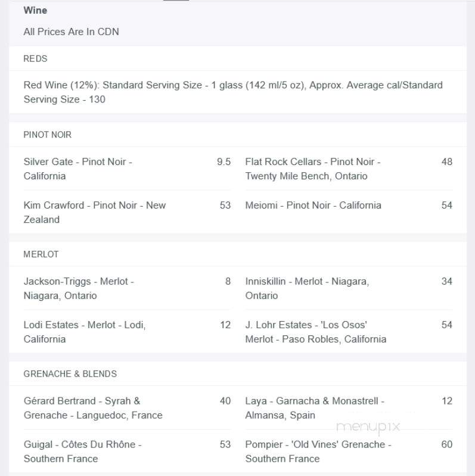Click Inniskillin Merlot Niagara entry

[349, 288]
